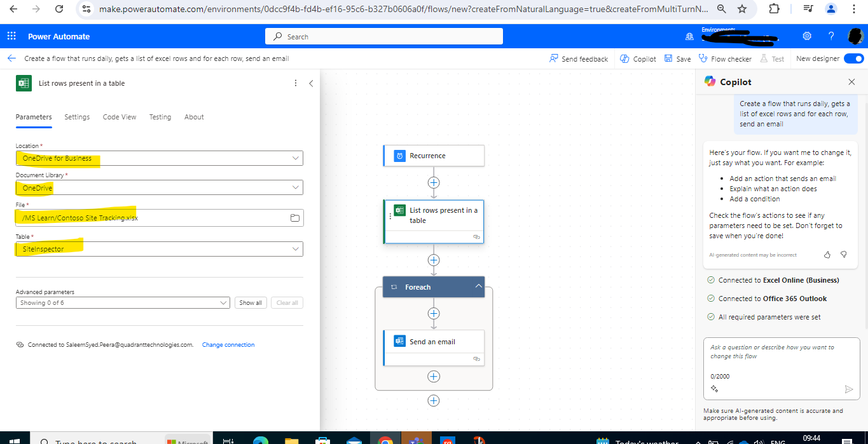This screenshot has width=868, height=444.
Task: Collapse the Foreach loop with chevron
Action: click(x=478, y=287)
